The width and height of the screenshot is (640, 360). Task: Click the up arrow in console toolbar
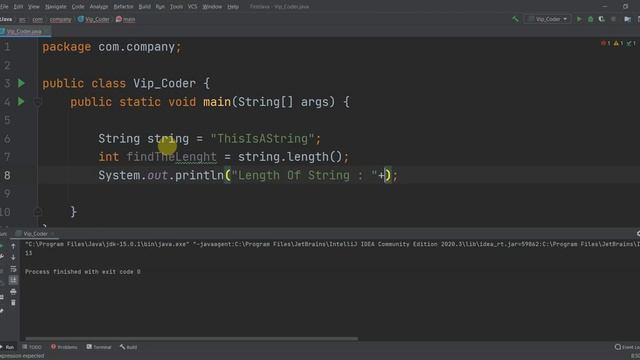pos(13,246)
